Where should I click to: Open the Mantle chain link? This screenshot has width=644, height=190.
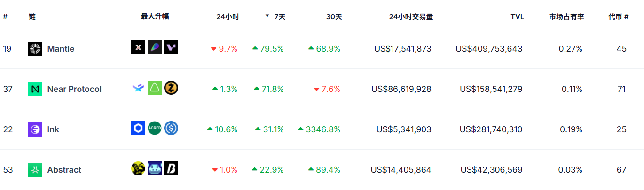(x=61, y=49)
